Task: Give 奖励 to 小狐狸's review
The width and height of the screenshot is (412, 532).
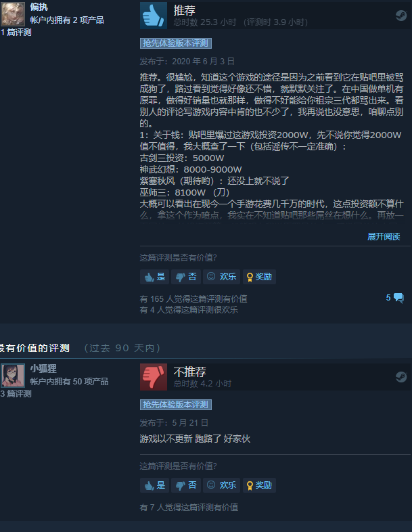Action: 259,485
